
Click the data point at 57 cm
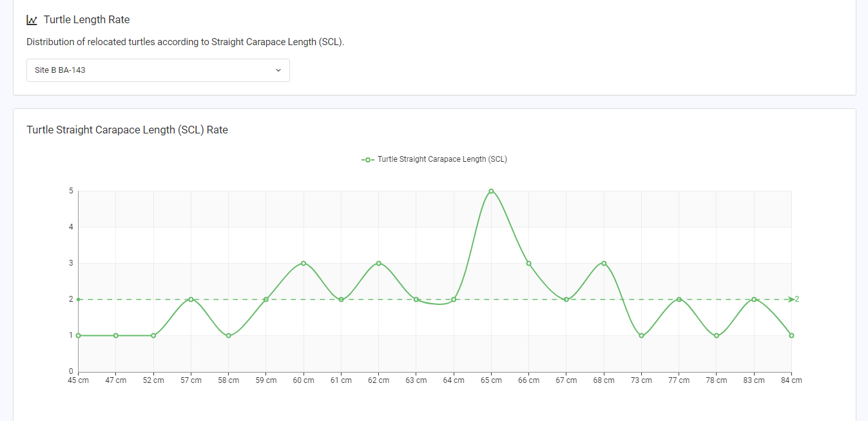[191, 299]
